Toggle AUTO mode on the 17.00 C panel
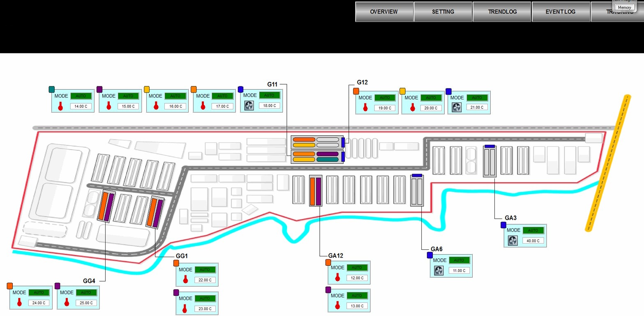644x316 pixels. [222, 96]
